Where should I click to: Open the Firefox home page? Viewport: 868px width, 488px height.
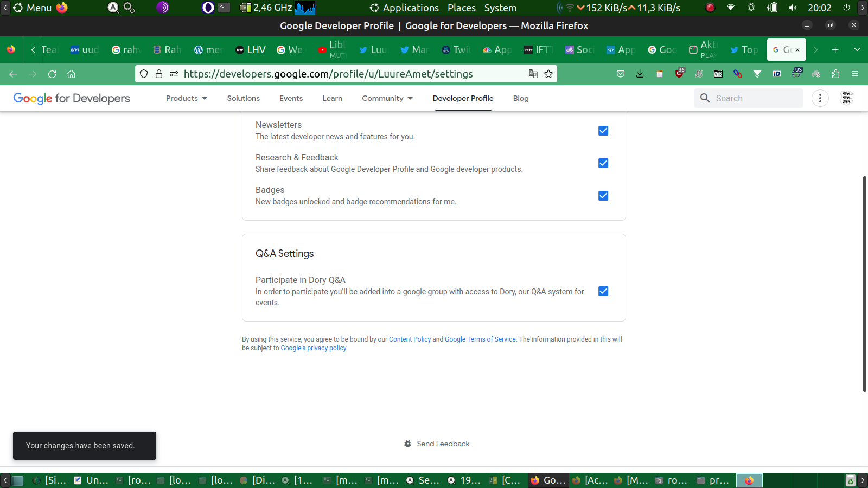71,74
